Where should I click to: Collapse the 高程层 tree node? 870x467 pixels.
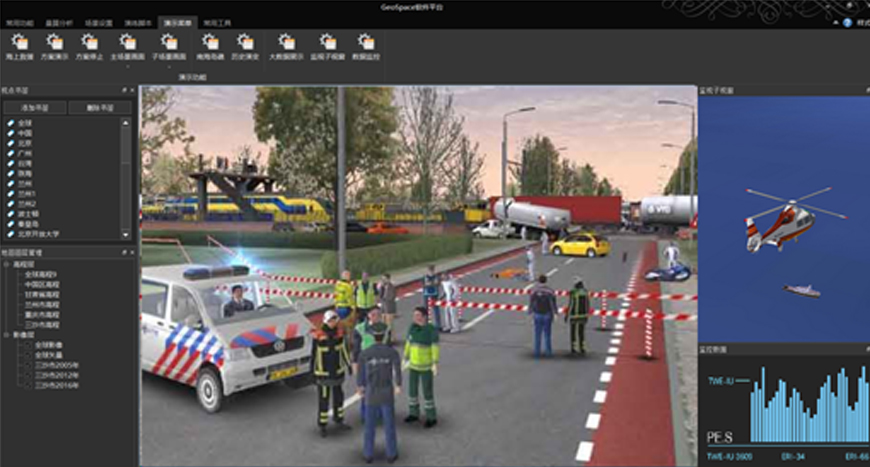point(5,266)
